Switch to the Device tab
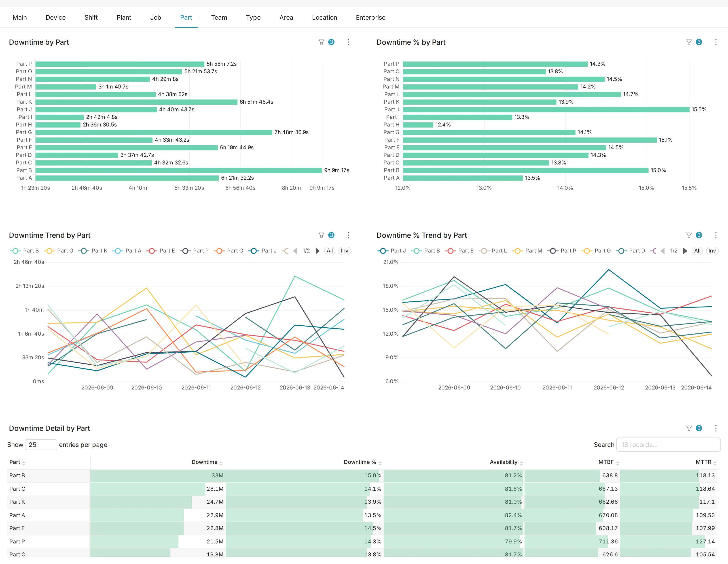The height and width of the screenshot is (564, 728). (56, 17)
